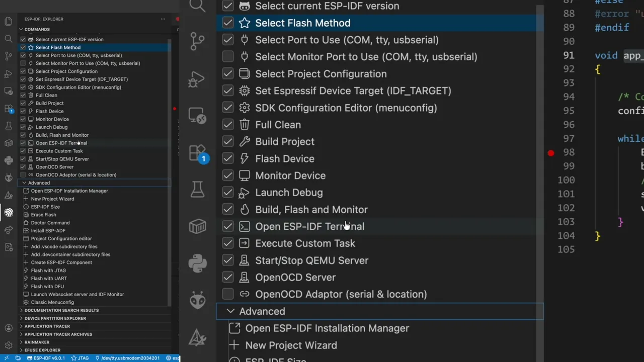Open Source Control in the small left activity bar
Viewport: 644px width, 362px height.
(x=8, y=56)
